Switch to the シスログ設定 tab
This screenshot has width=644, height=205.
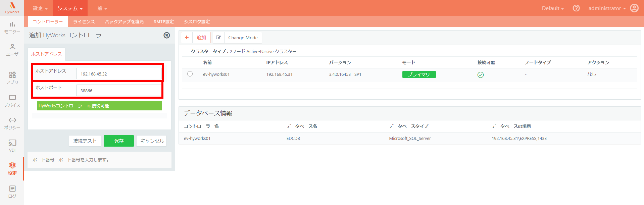(197, 21)
